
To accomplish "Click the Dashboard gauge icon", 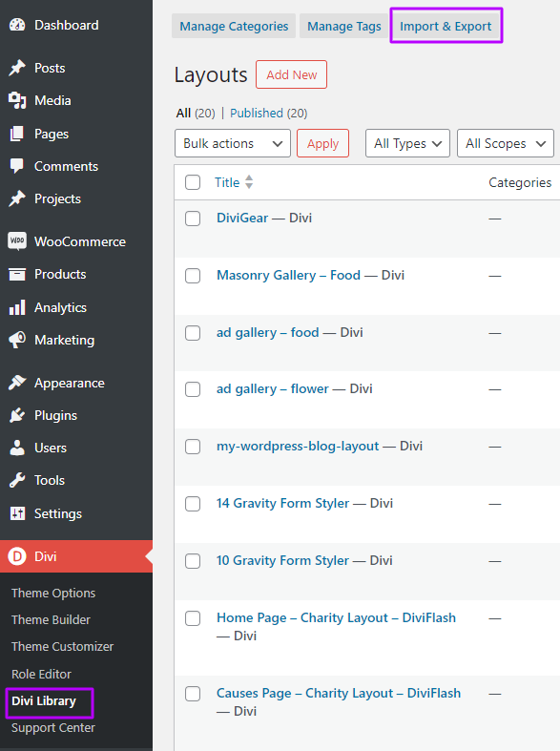I will [x=17, y=25].
